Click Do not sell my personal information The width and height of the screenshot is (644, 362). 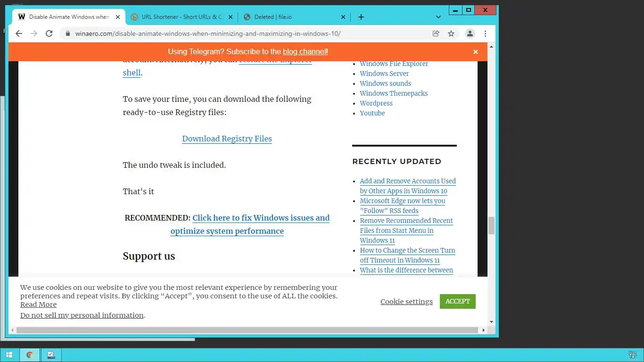(x=82, y=315)
